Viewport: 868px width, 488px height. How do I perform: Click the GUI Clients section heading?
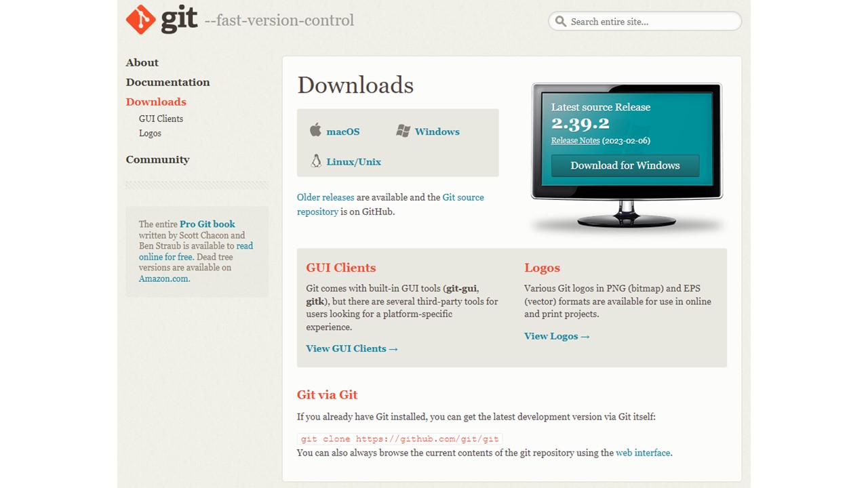[340, 268]
